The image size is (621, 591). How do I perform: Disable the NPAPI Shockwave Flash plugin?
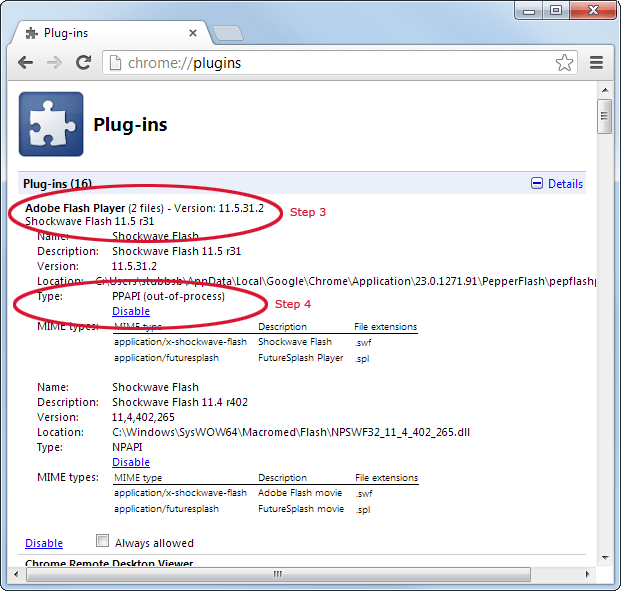131,462
